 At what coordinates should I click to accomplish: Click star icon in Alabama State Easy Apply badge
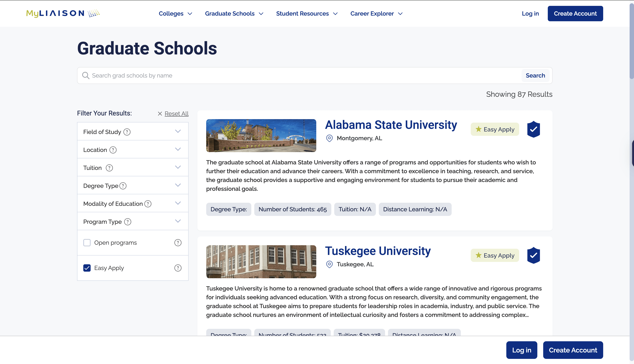pos(479,129)
